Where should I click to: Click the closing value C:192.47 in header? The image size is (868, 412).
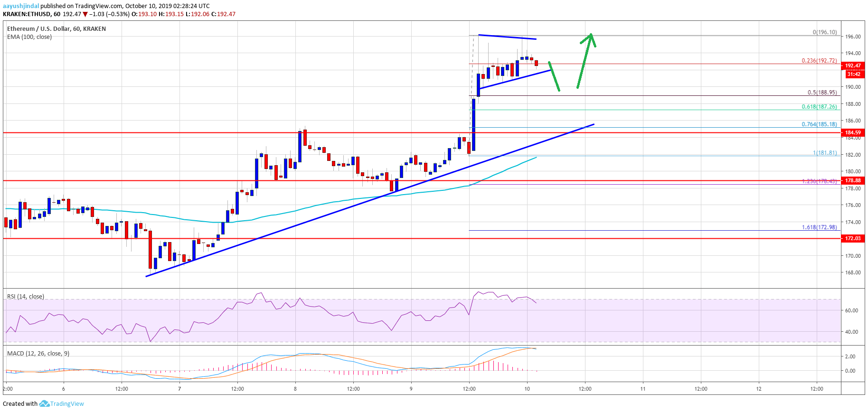coord(223,14)
